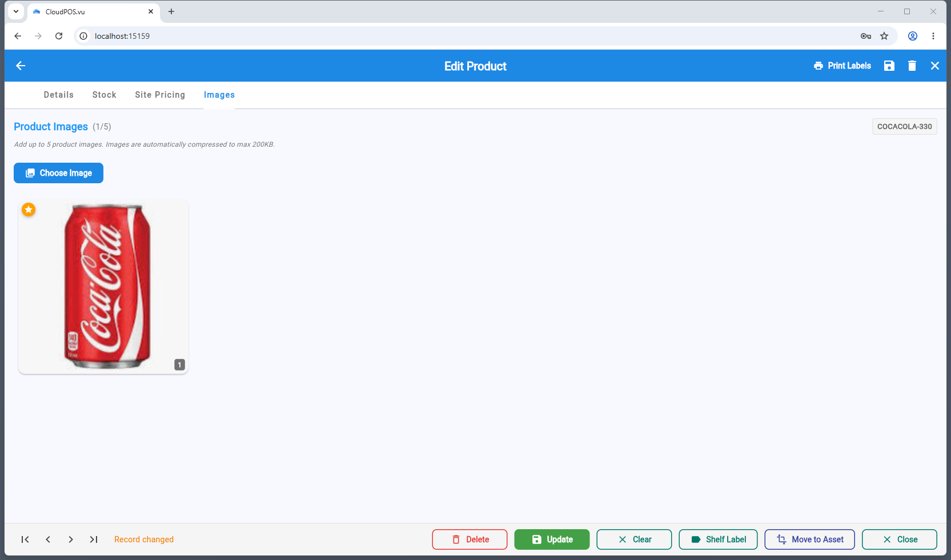Click the back arrow in Edit Product header
This screenshot has height=560, width=951.
point(21,66)
